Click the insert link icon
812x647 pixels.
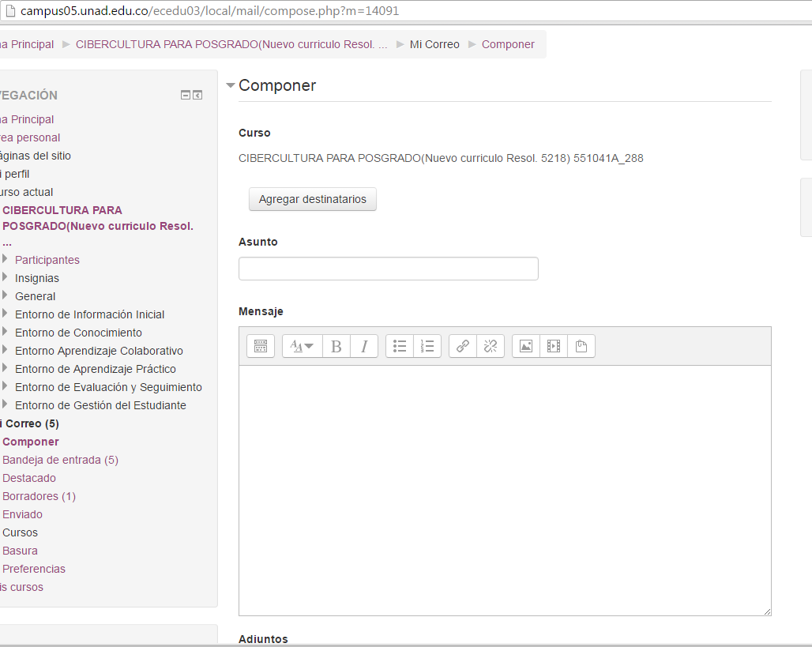[x=463, y=346]
